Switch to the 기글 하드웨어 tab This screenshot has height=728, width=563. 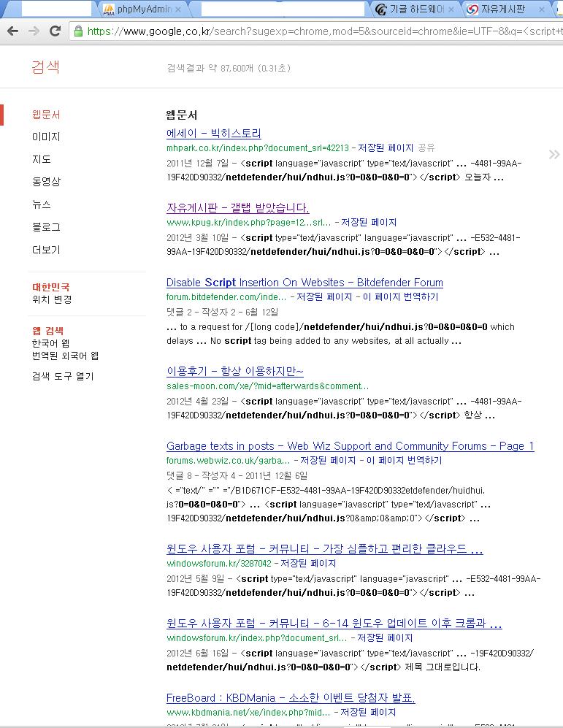[415, 9]
